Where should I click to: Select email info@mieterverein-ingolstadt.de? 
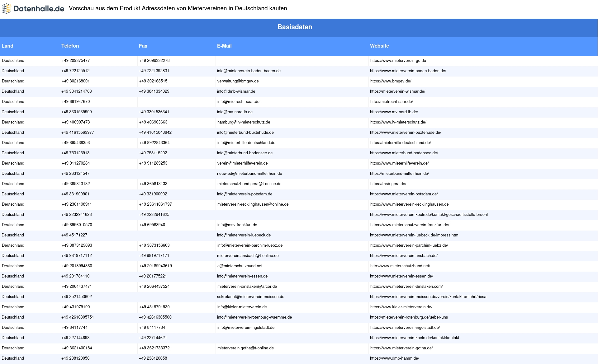point(246,328)
